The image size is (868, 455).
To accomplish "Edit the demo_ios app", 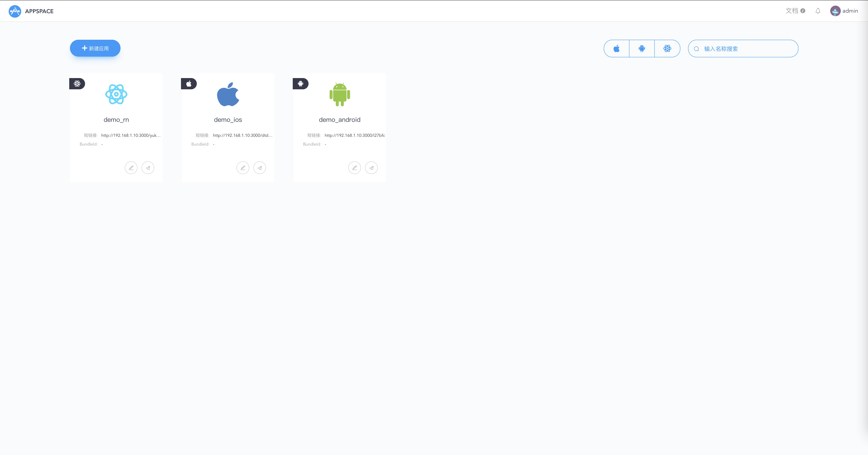I will [x=243, y=168].
